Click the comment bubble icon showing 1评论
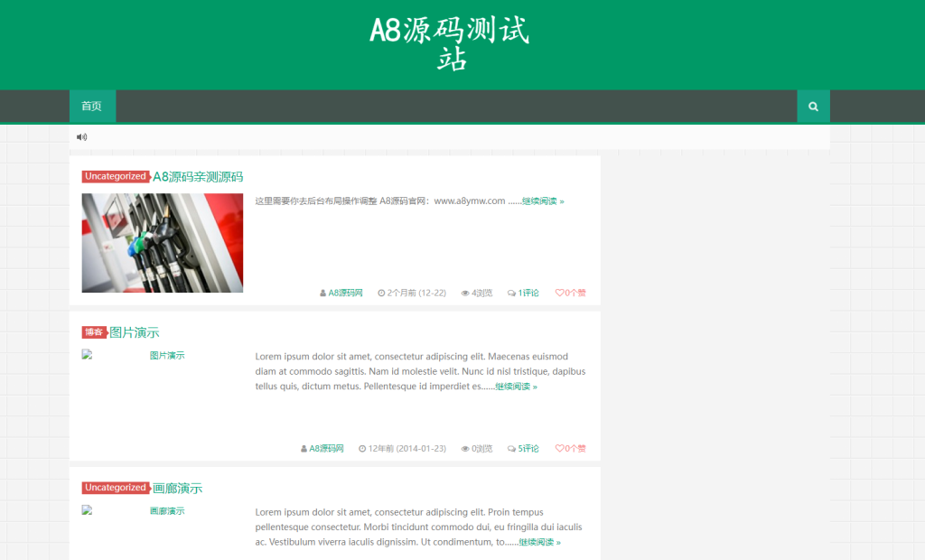Screen dimensions: 925x560 pyautogui.click(x=509, y=293)
